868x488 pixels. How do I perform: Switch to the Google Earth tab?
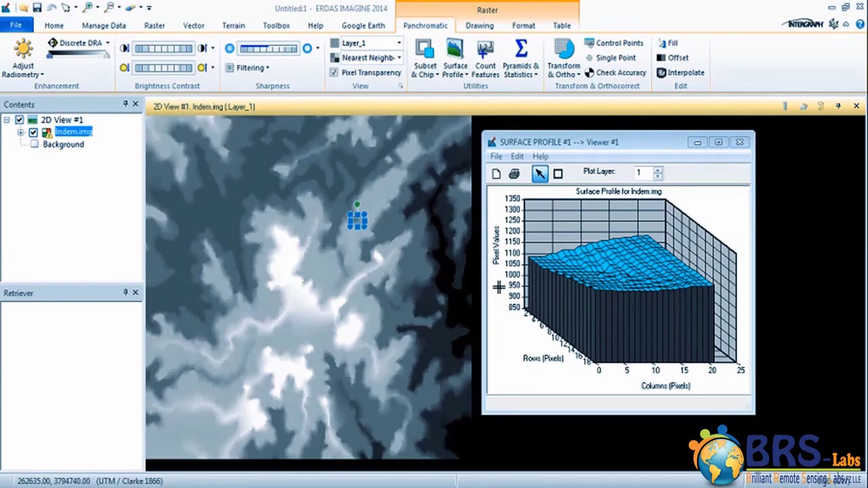tap(363, 25)
